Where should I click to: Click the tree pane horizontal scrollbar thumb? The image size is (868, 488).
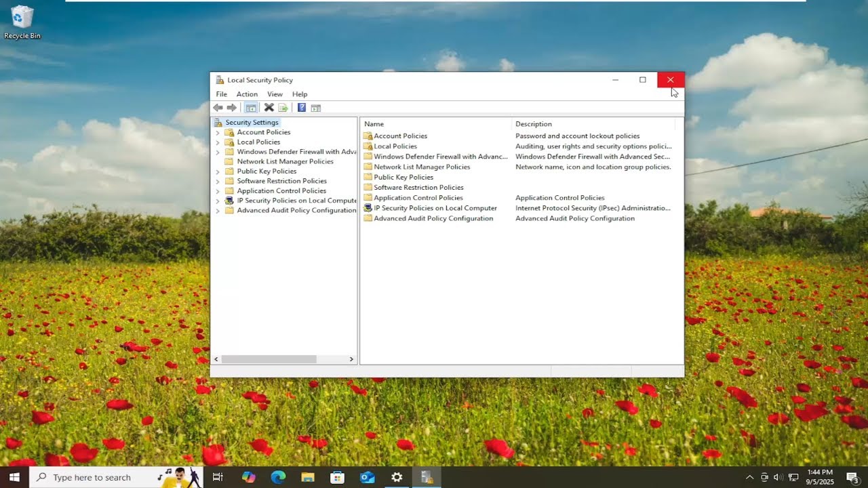coord(269,359)
